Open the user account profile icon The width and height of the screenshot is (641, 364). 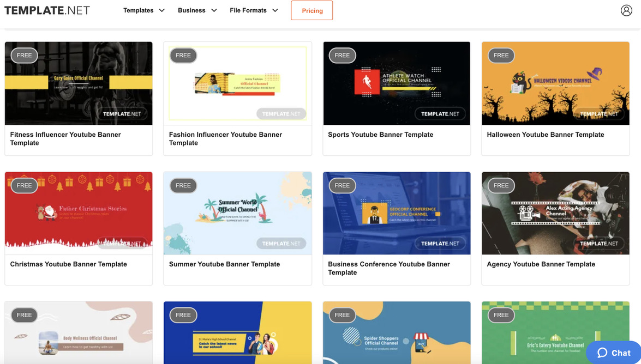pyautogui.click(x=626, y=10)
